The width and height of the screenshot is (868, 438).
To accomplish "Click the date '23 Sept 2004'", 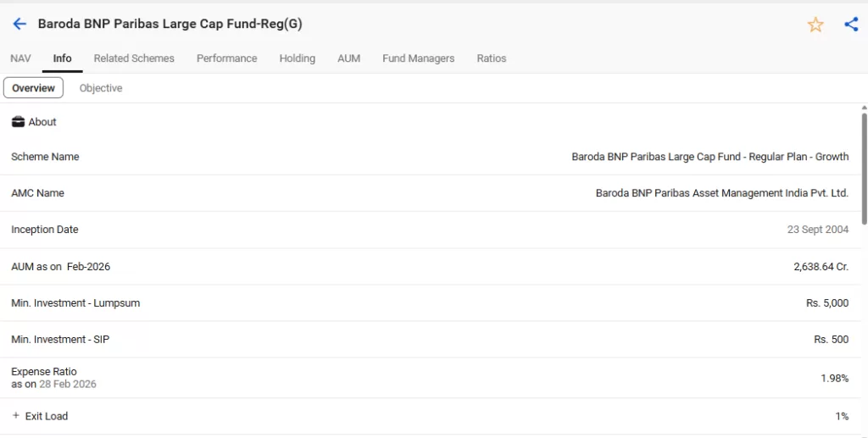I will click(x=818, y=230).
